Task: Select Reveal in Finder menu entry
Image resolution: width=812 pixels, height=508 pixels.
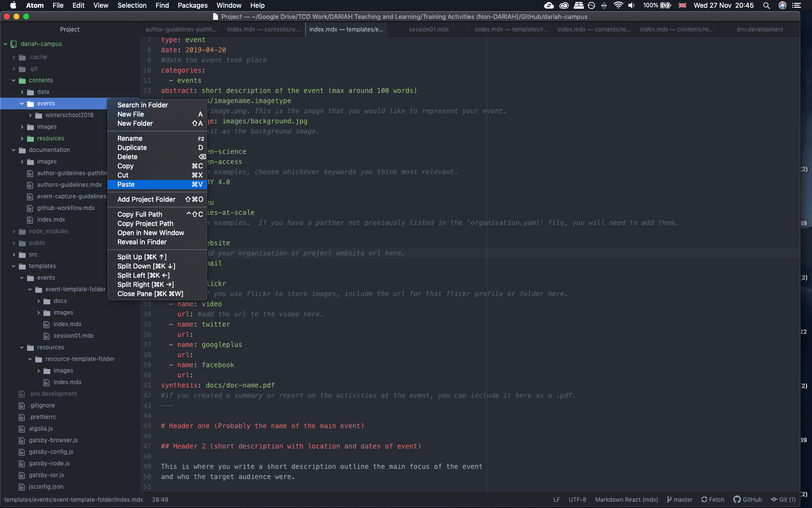Action: tap(142, 242)
